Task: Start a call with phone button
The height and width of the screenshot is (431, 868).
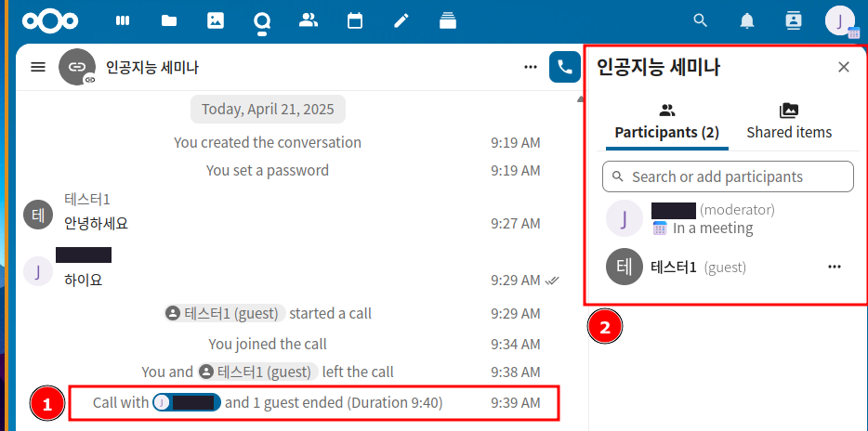Action: pyautogui.click(x=564, y=67)
